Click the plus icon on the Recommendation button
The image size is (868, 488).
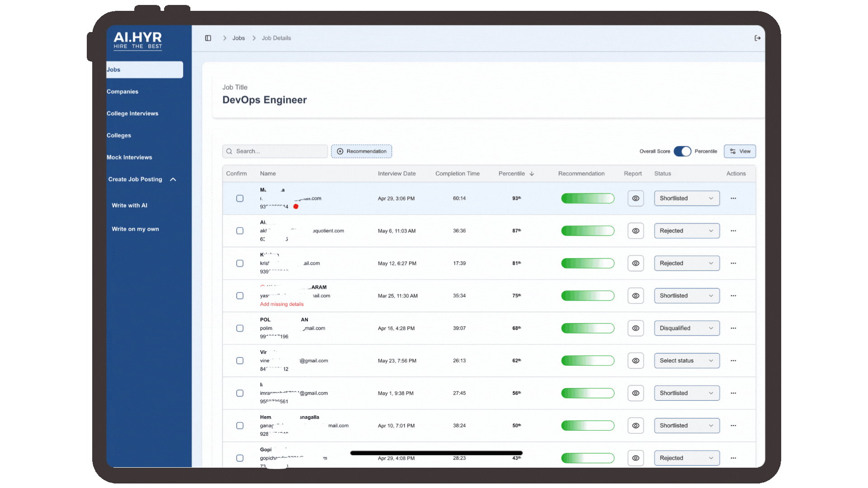[x=340, y=151]
